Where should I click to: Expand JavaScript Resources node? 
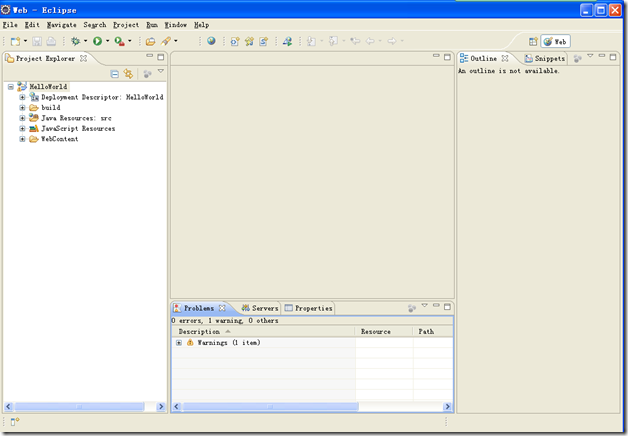[22, 128]
